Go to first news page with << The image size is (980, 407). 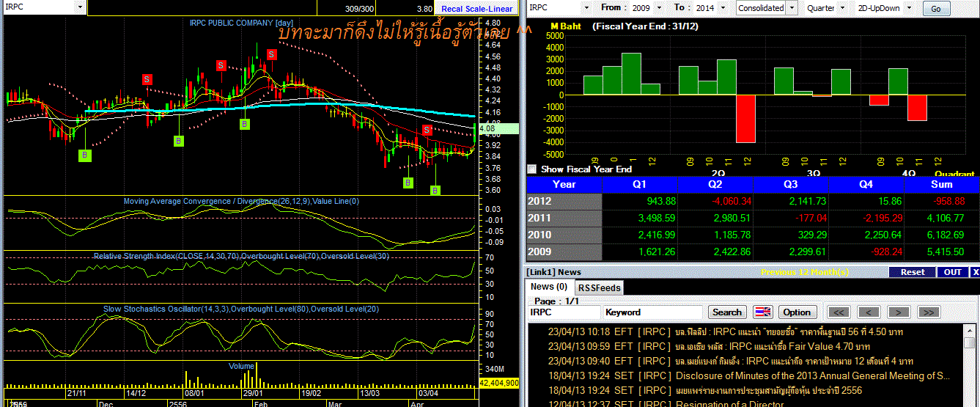(839, 312)
